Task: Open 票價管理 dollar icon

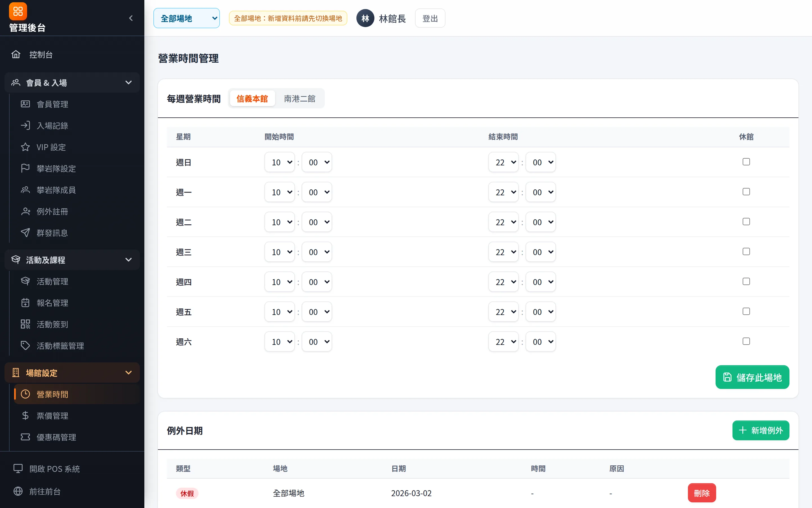Action: [x=25, y=416]
